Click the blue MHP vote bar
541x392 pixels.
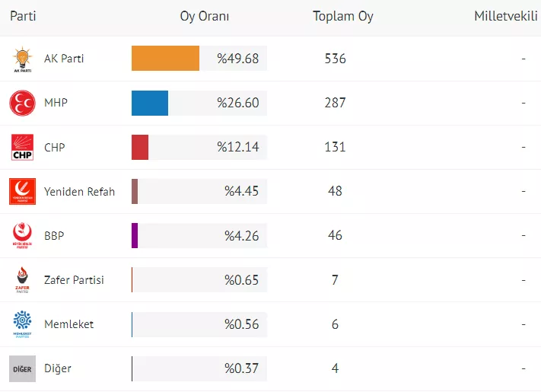click(x=150, y=103)
